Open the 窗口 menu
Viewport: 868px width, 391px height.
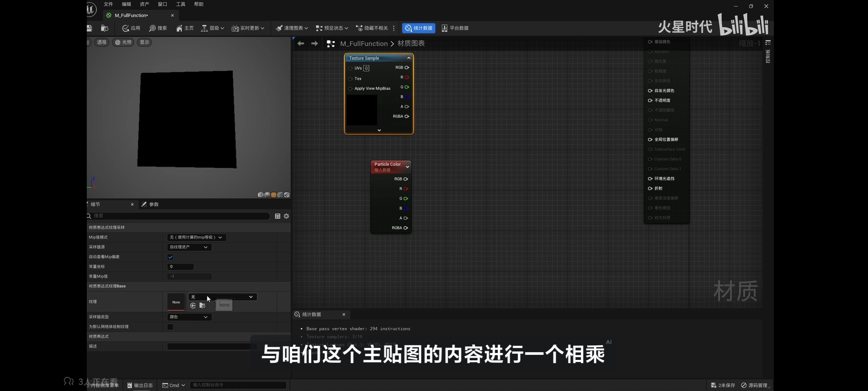click(162, 4)
